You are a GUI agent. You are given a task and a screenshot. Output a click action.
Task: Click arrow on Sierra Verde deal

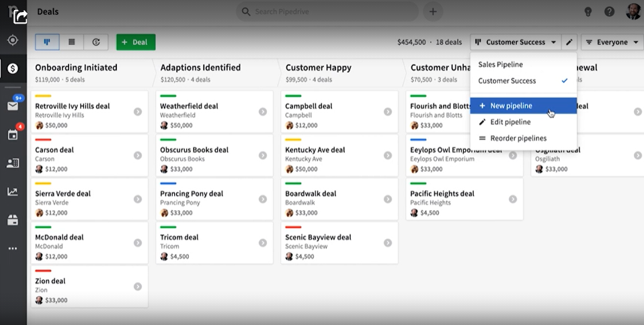coord(138,199)
